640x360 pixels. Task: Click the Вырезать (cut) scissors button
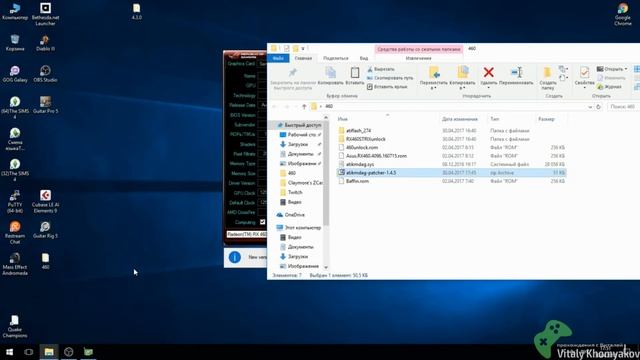(381, 69)
